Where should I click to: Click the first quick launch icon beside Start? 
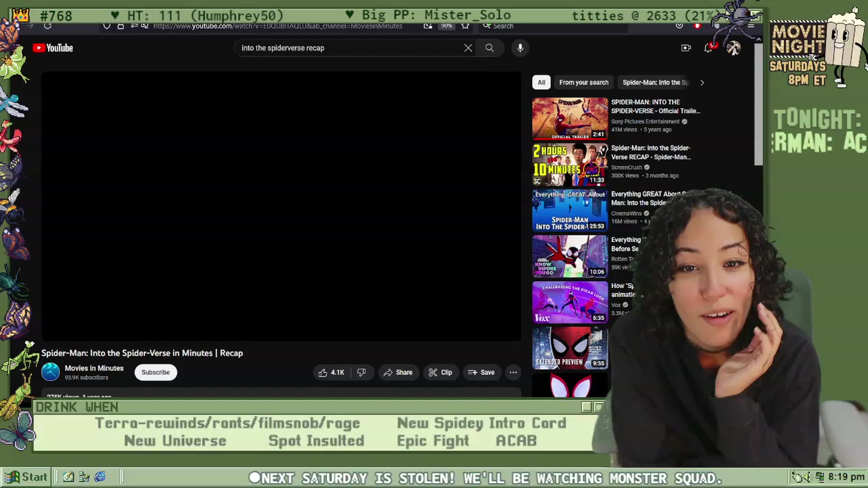(69, 477)
